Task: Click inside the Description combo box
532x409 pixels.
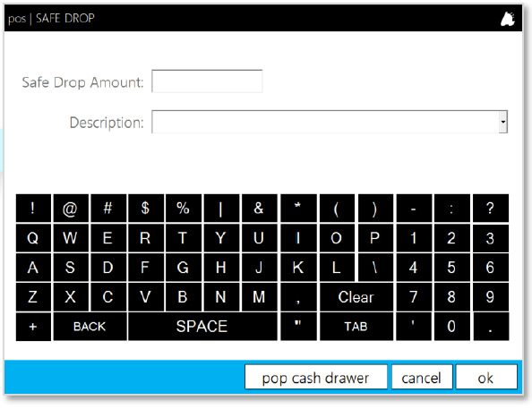Action: click(325, 122)
